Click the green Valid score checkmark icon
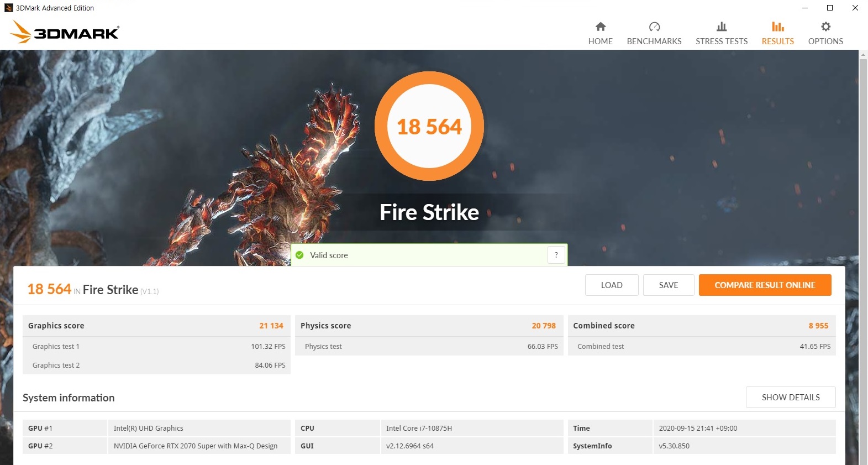868x465 pixels. (x=299, y=255)
